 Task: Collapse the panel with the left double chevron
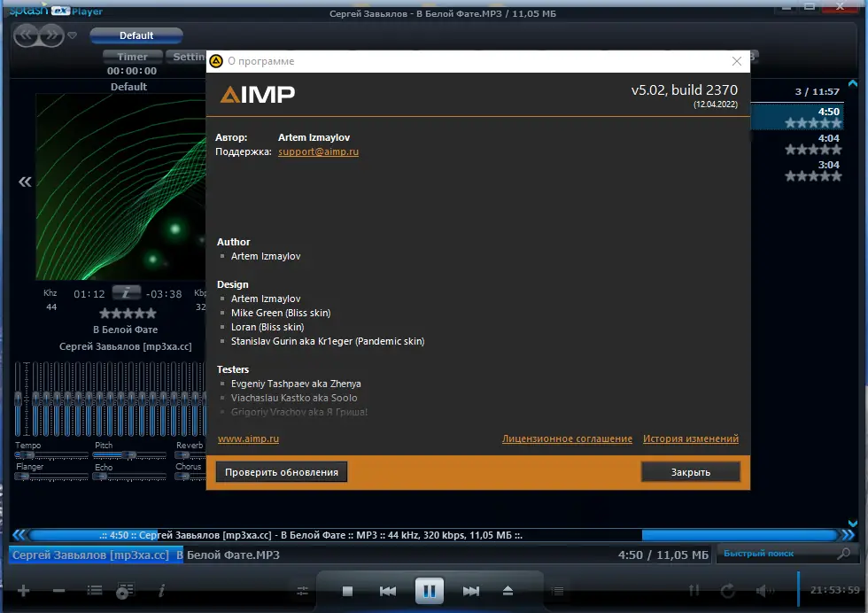[25, 182]
